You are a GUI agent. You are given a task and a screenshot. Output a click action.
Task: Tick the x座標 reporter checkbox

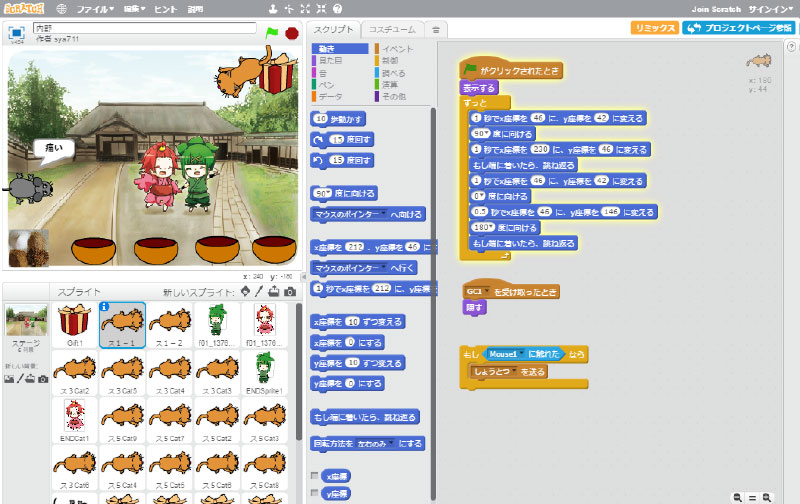point(314,475)
